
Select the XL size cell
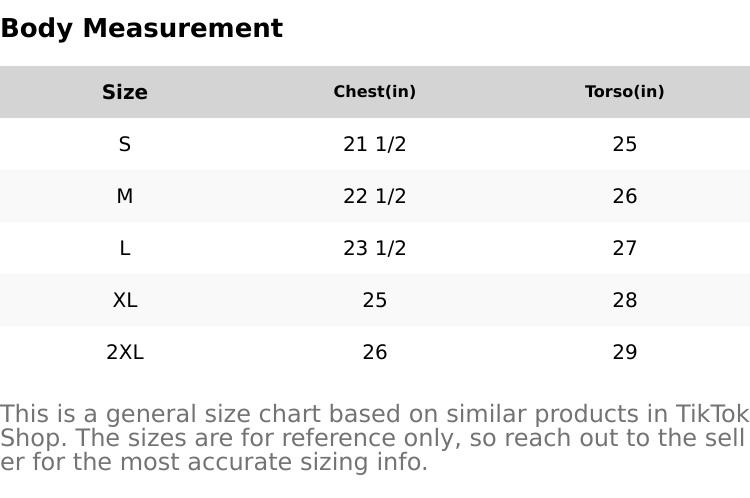point(125,300)
